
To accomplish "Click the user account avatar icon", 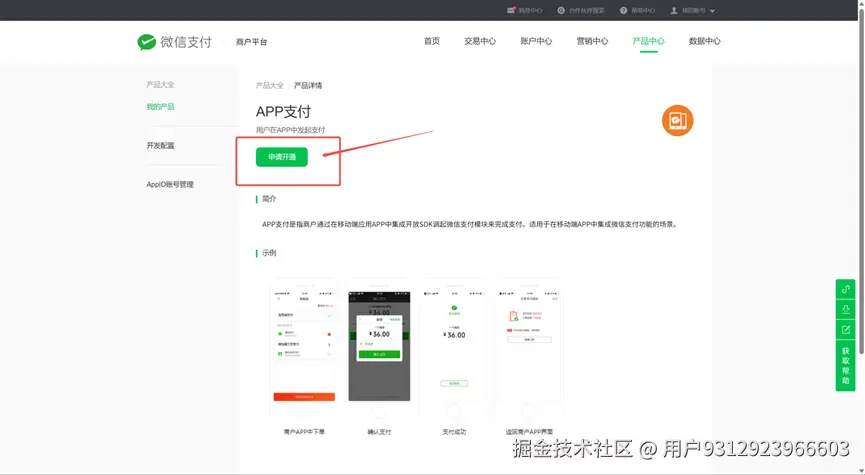I will coord(674,10).
